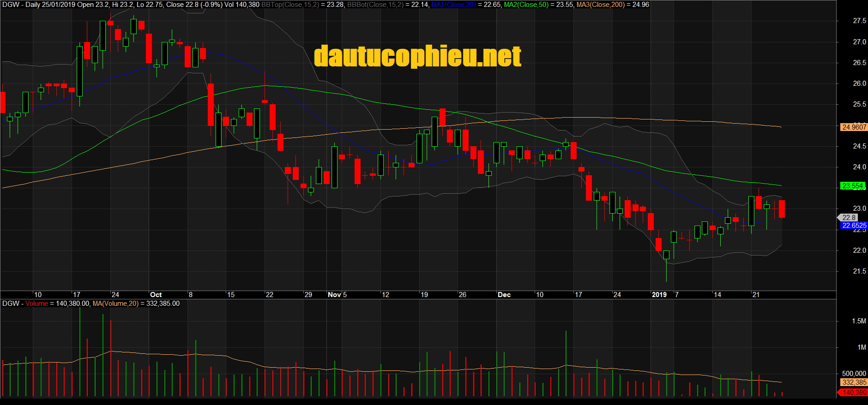Click the green MA2(Close,50) indicator label
Screen dimensions: 868x405
[x=526, y=5]
